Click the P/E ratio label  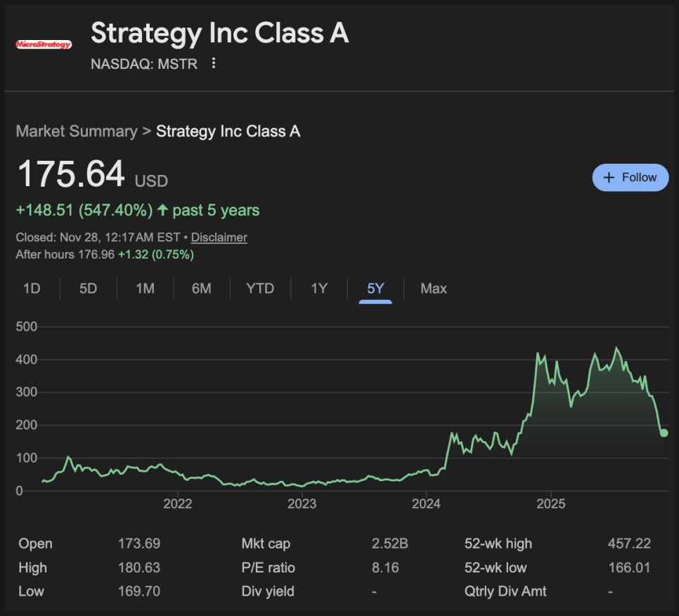coord(269,568)
